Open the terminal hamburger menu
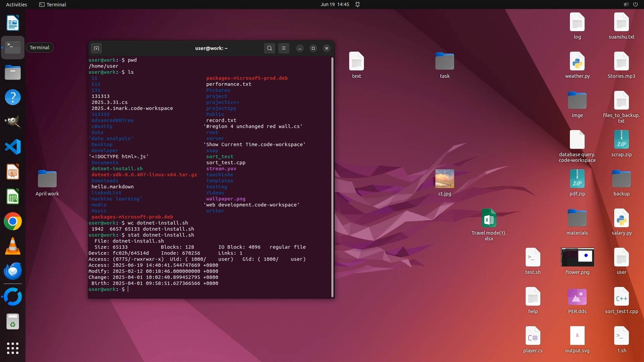The height and width of the screenshot is (362, 644). (284, 48)
